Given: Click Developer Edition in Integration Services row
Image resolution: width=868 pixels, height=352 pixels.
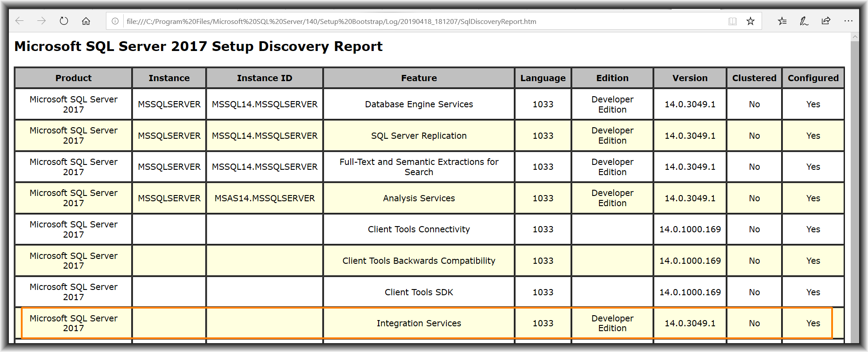Looking at the screenshot, I should click(613, 323).
